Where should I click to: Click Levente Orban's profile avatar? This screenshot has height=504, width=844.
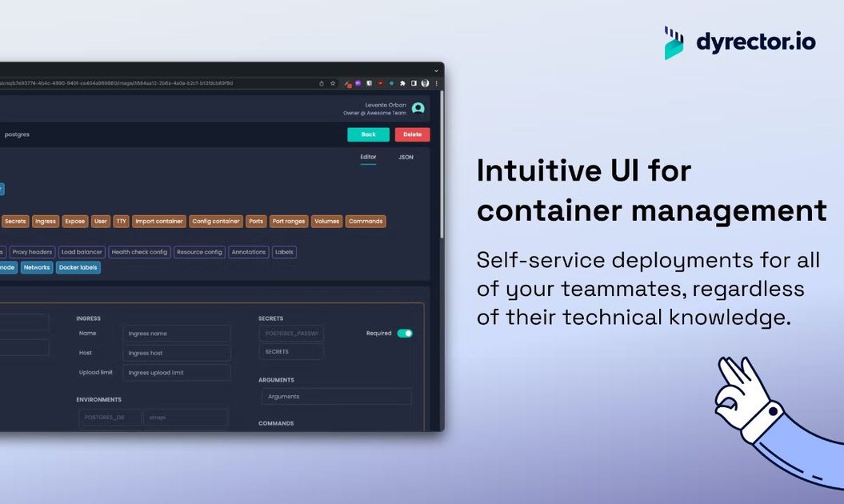417,108
